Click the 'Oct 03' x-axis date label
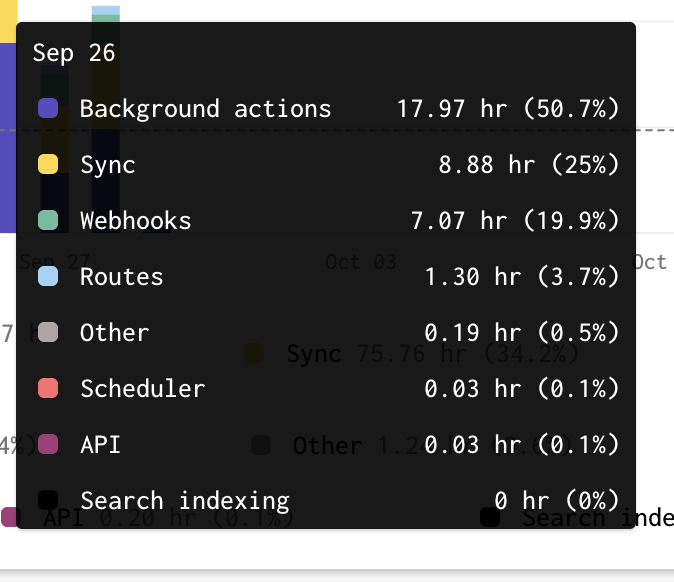Viewport: 674px width, 582px height. [360, 262]
